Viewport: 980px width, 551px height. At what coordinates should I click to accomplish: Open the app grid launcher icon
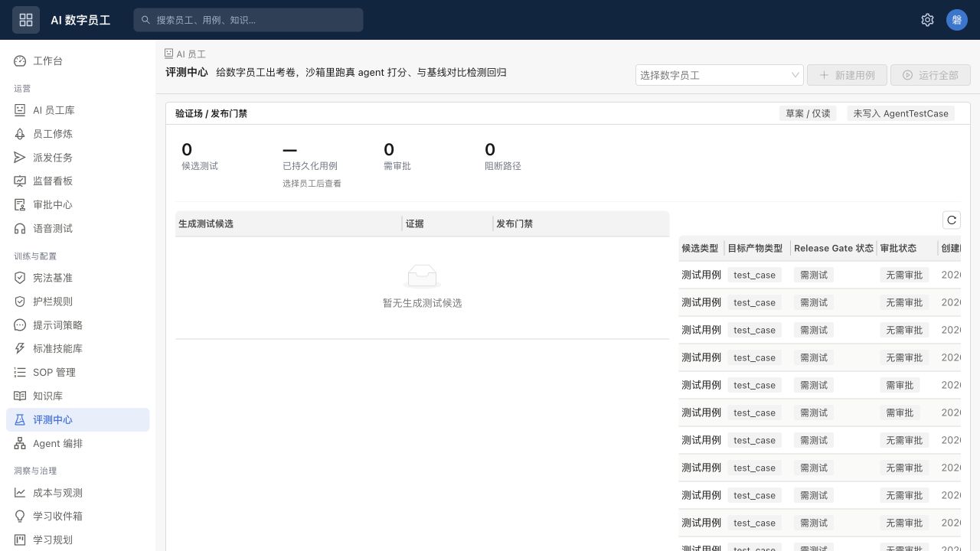pyautogui.click(x=26, y=20)
